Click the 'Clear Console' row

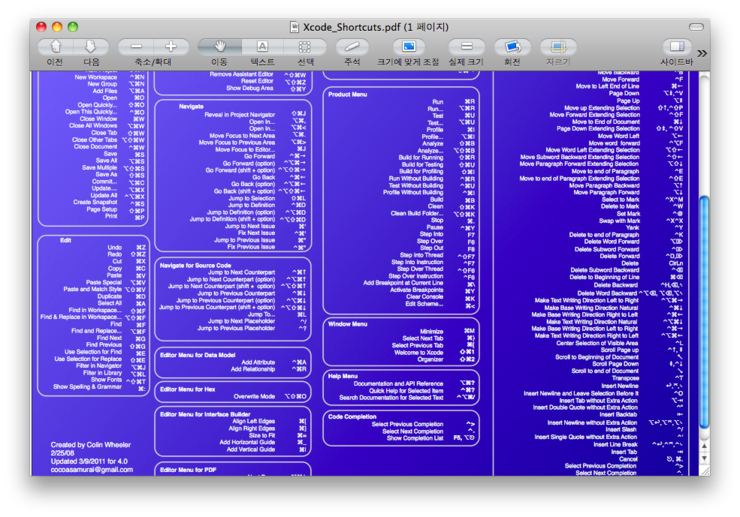[x=440, y=297]
